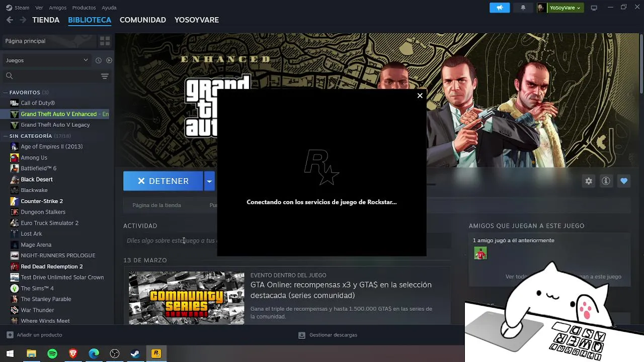Click the Counter-Strike 2 game icon
The height and width of the screenshot is (362, 644).
click(15, 201)
